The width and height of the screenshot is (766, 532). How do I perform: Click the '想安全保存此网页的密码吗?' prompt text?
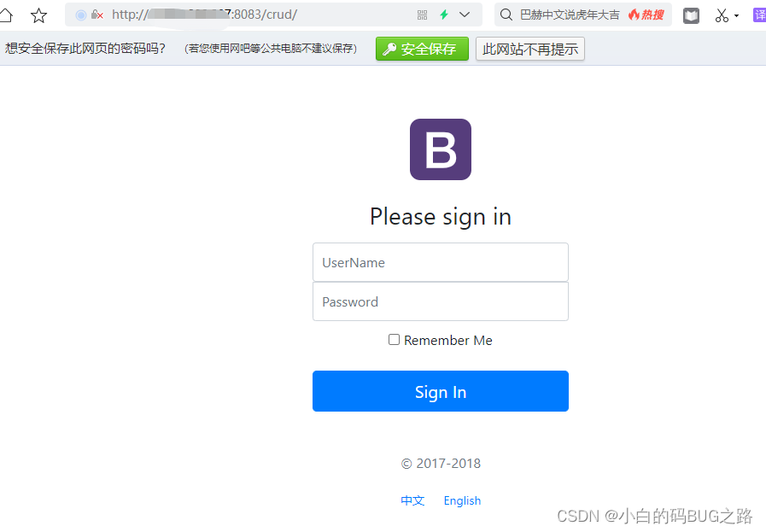click(85, 49)
